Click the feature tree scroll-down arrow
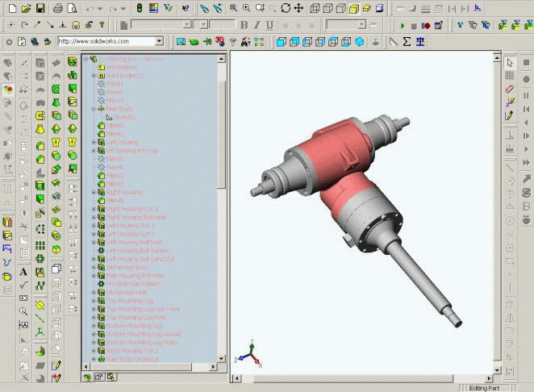Viewport: 534px width, 392px height. 221,359
